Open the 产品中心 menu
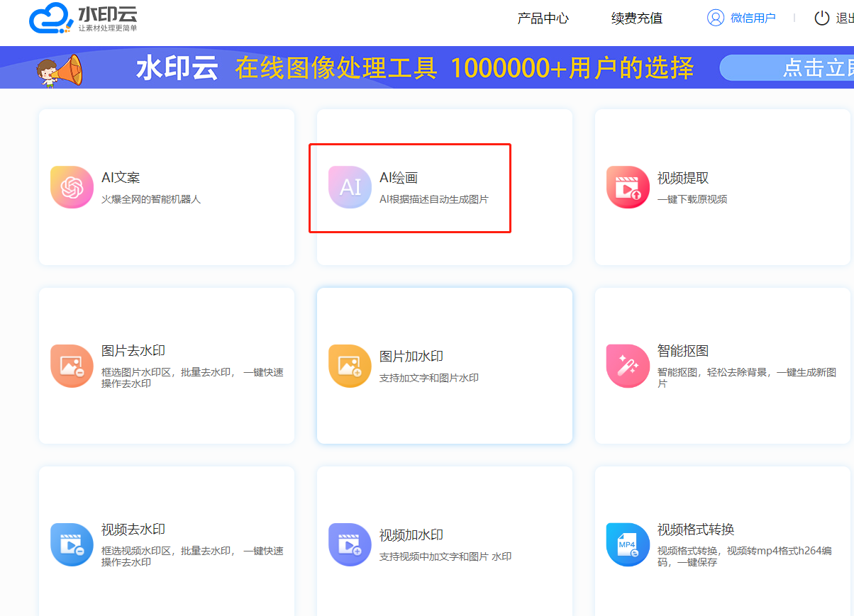This screenshot has width=854, height=616. 543,18
